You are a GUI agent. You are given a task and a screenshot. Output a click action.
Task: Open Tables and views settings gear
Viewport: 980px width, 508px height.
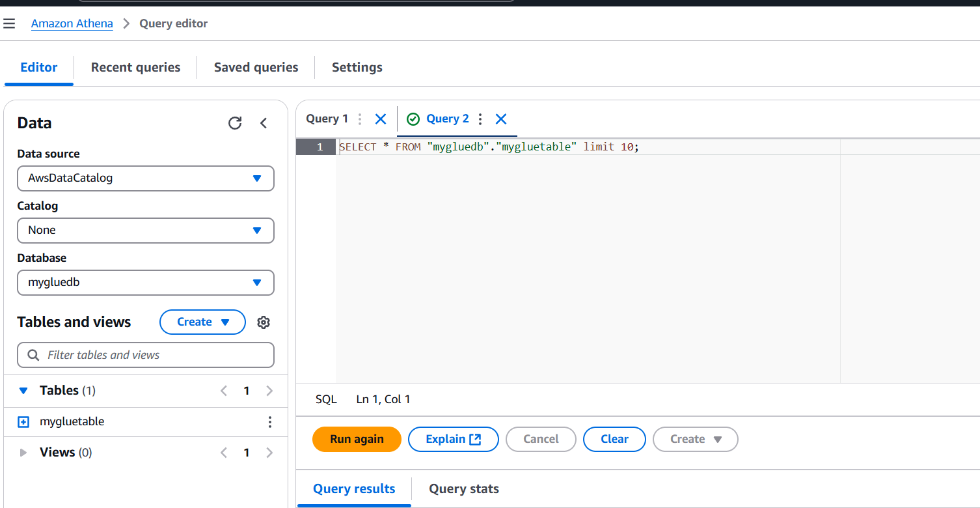263,322
